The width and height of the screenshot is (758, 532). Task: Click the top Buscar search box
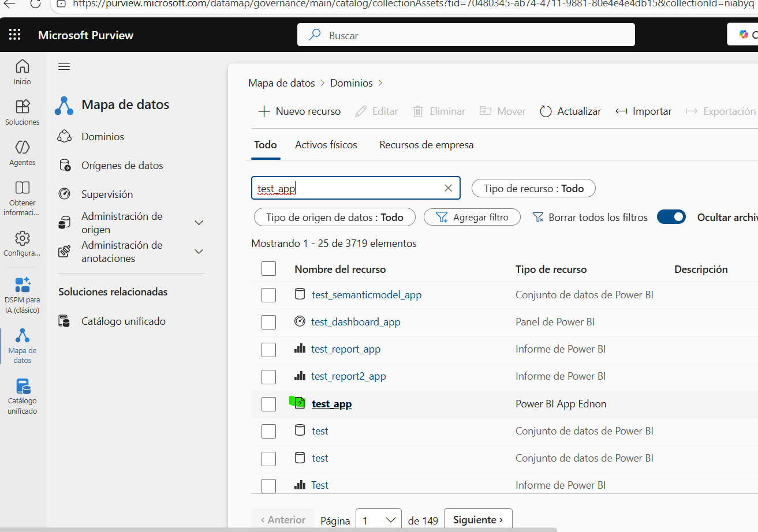pos(466,35)
